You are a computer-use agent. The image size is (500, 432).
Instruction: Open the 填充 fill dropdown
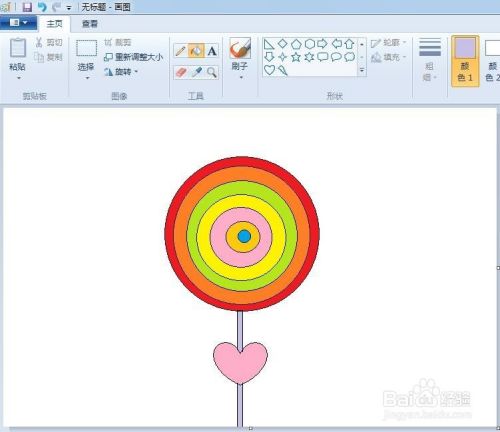pos(389,57)
